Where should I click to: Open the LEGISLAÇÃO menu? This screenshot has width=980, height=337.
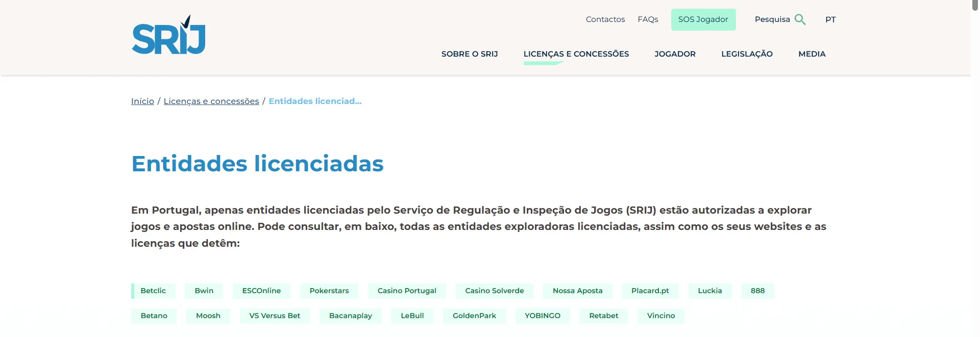click(x=747, y=54)
